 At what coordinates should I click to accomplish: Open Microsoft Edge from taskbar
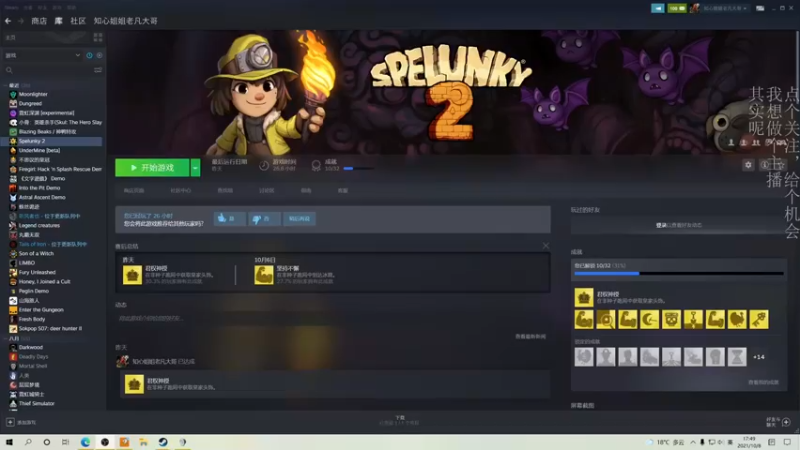coord(85,442)
